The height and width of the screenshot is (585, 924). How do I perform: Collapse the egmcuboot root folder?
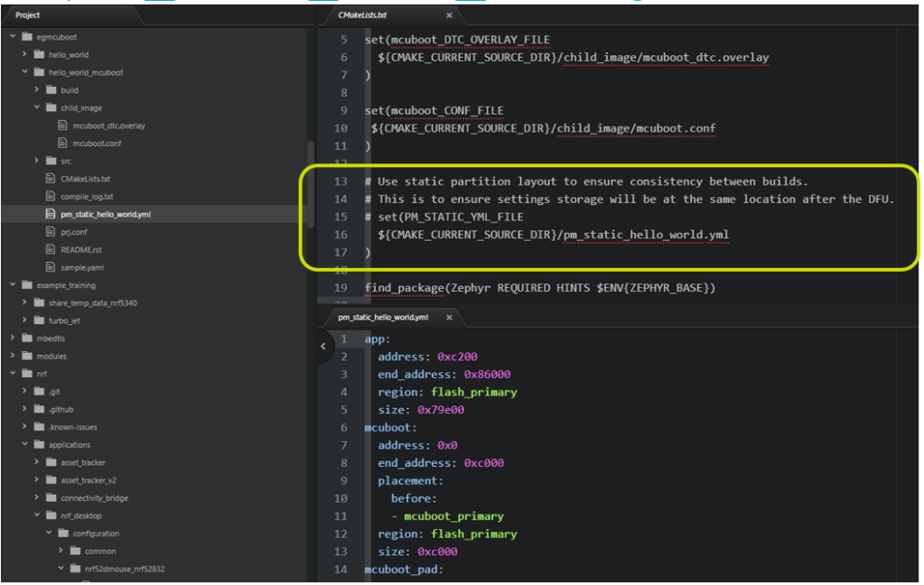(x=14, y=37)
